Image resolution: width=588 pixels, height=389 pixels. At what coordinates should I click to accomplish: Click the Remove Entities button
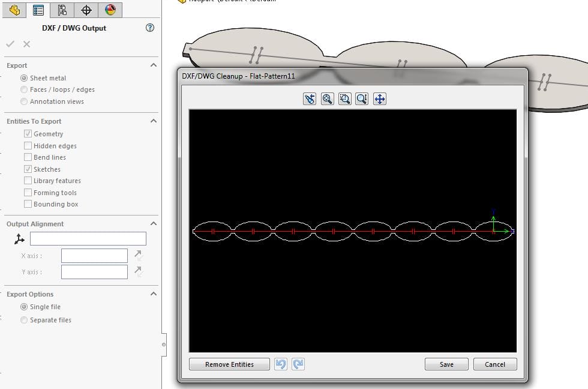pos(229,364)
